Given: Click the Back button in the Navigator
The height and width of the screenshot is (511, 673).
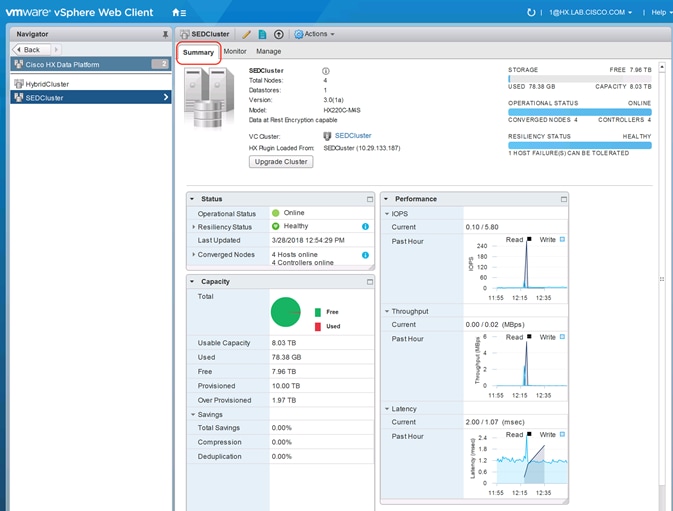Looking at the screenshot, I should (x=31, y=50).
